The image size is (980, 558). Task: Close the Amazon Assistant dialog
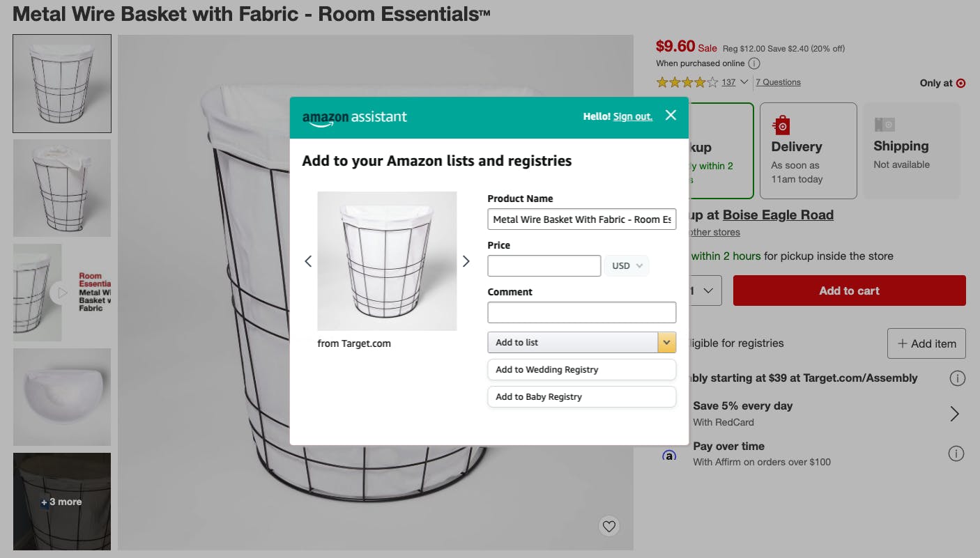pyautogui.click(x=671, y=116)
